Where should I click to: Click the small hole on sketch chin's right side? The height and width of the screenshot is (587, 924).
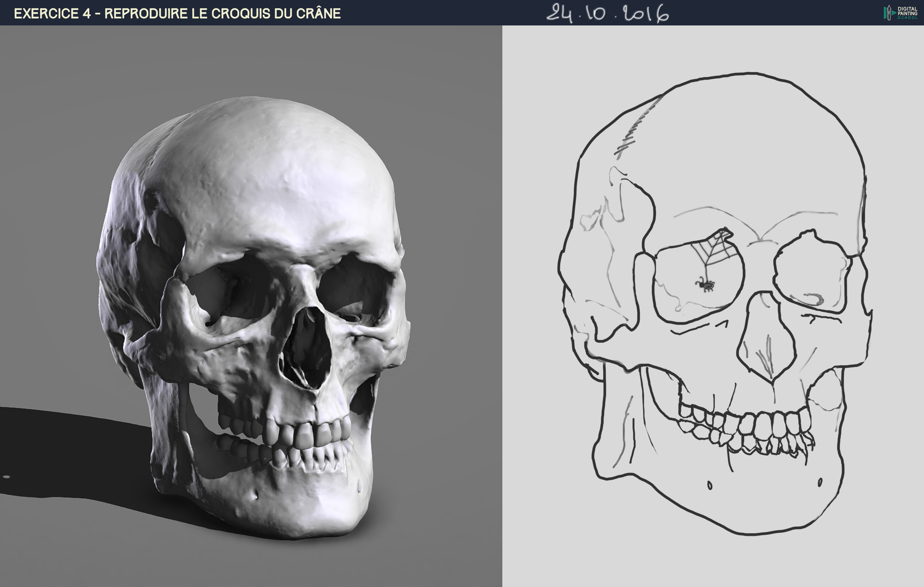(820, 482)
